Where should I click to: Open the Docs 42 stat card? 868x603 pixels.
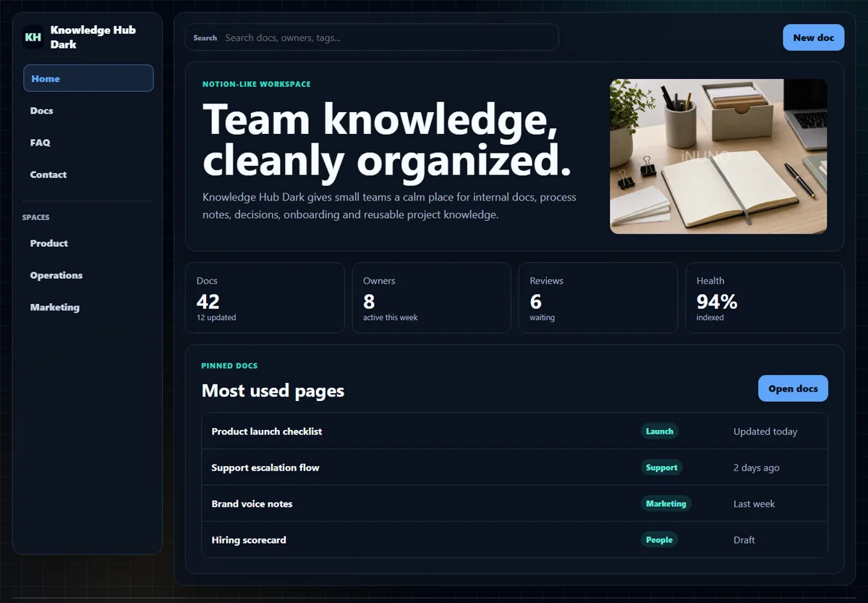coord(265,298)
